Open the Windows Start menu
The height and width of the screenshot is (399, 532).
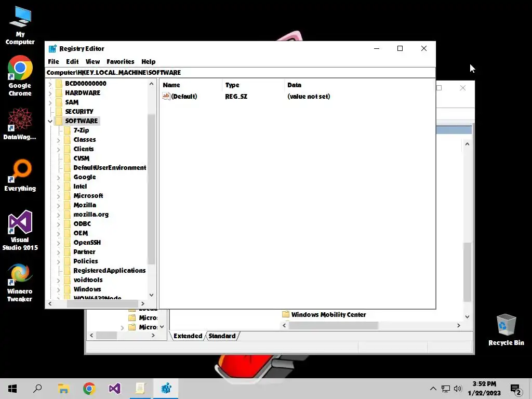click(x=12, y=389)
